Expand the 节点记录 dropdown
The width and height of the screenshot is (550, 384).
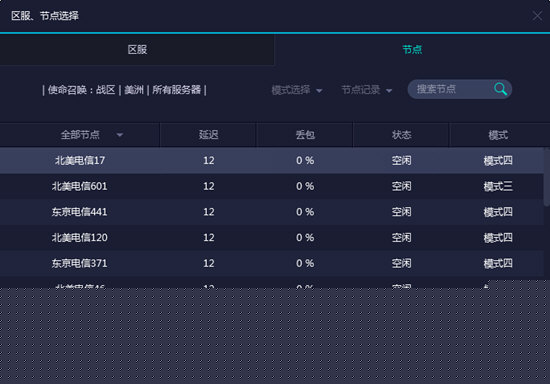pos(367,90)
